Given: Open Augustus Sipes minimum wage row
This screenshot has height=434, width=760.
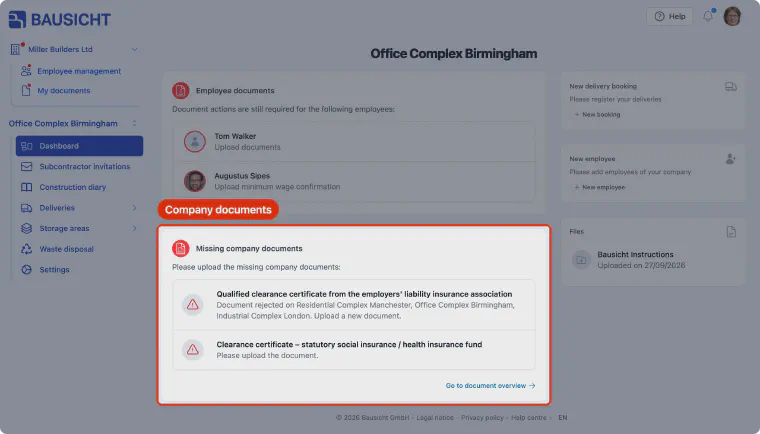Looking at the screenshot, I should (x=354, y=181).
